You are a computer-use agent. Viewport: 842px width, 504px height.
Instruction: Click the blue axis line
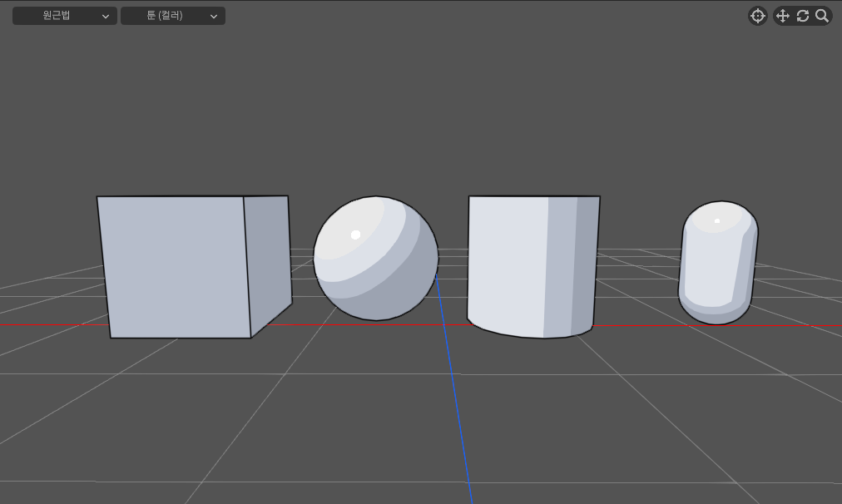(459, 399)
